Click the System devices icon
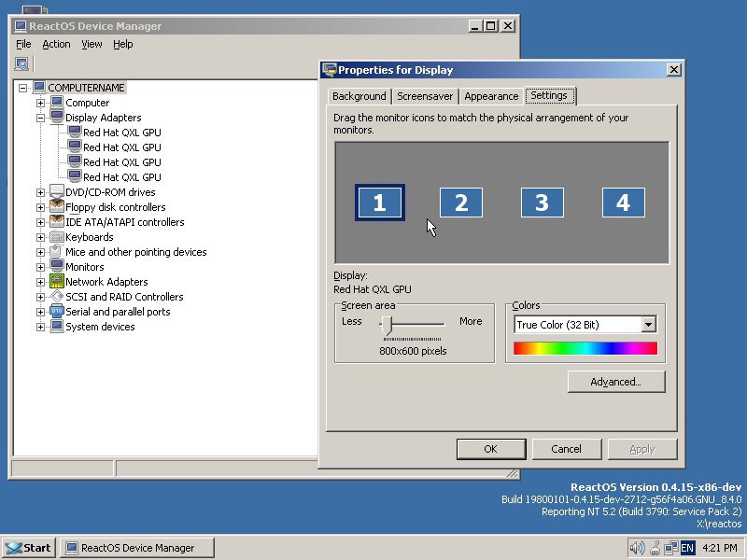747x560 pixels. click(57, 326)
